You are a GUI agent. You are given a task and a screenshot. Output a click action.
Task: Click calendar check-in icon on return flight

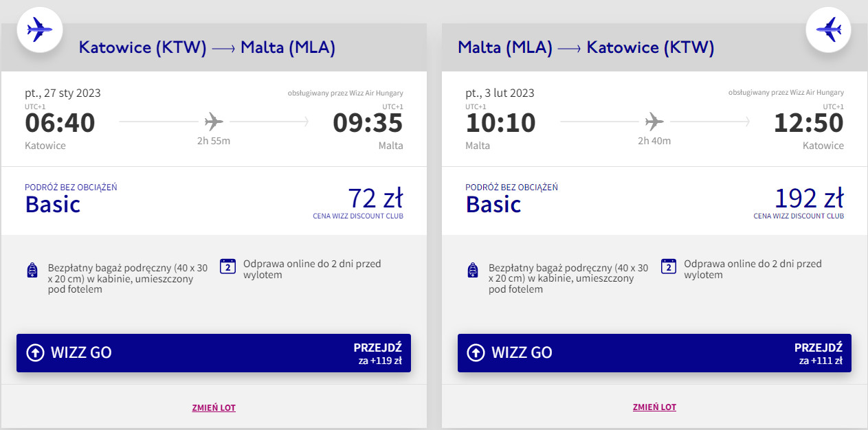pos(669,267)
